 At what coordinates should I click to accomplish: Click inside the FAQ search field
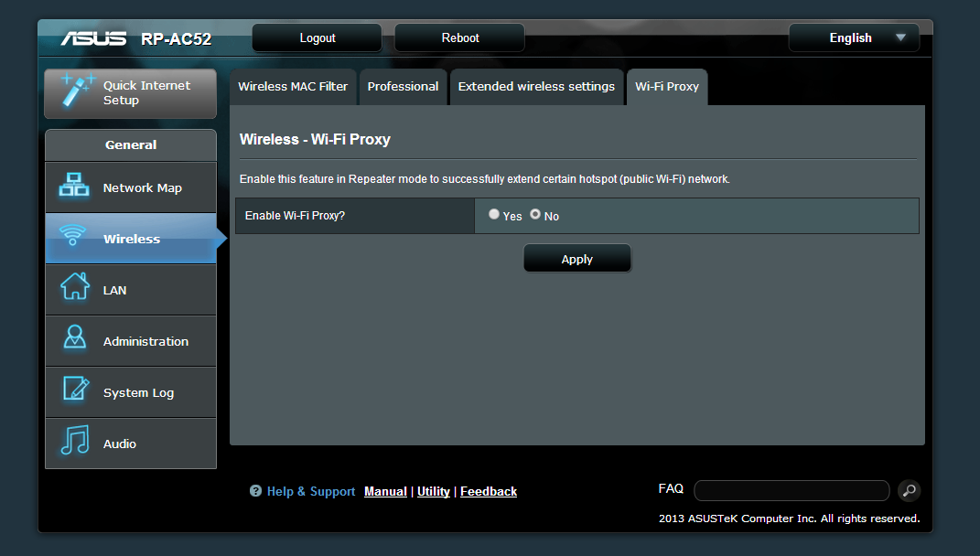791,491
